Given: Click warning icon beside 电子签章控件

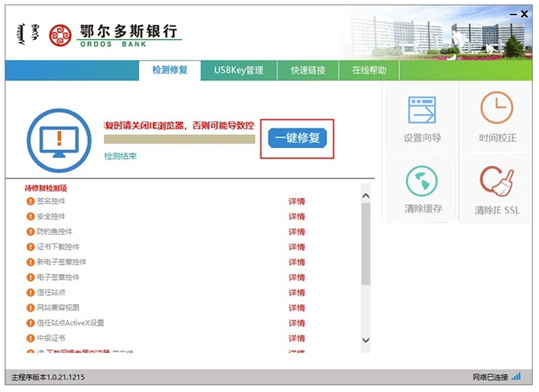Looking at the screenshot, I should [x=31, y=278].
